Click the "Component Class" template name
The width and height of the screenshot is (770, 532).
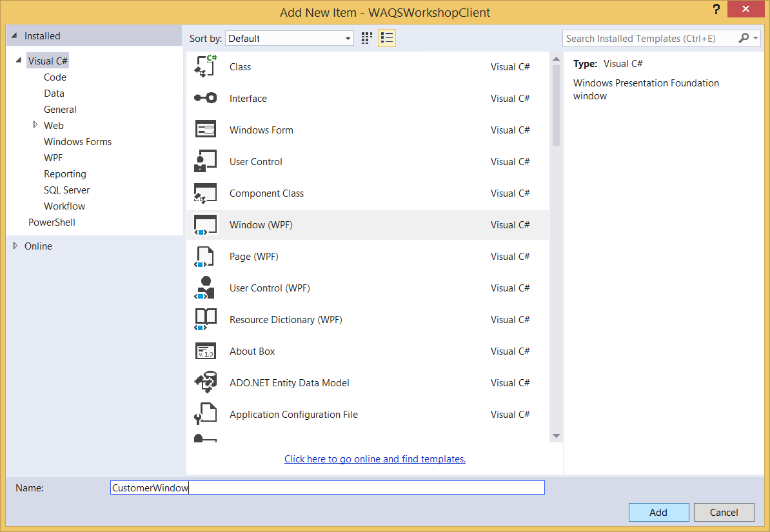(x=266, y=193)
